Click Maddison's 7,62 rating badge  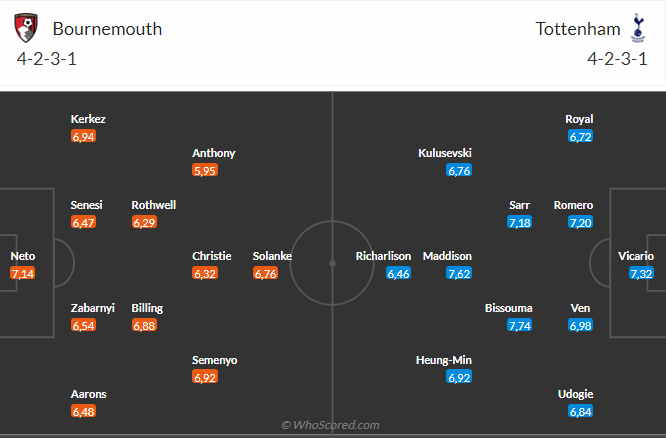[459, 273]
